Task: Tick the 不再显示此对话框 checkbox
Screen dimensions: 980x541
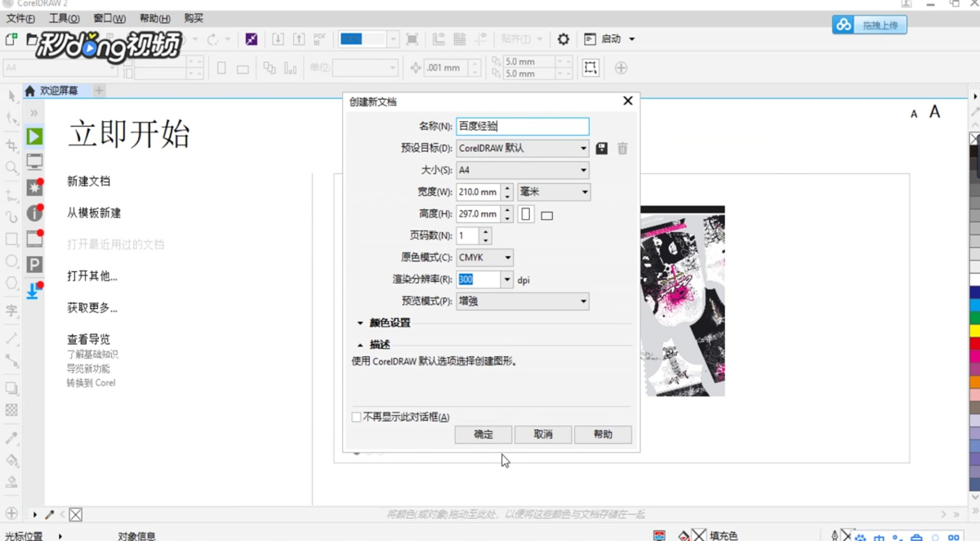Action: 356,417
